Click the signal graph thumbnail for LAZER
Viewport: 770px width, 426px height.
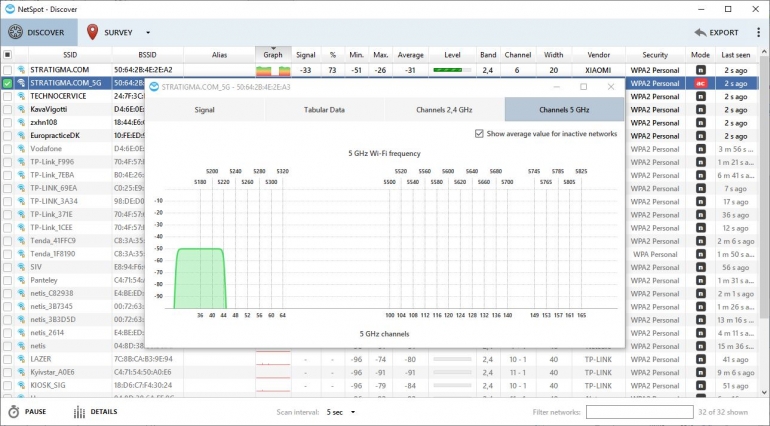[273, 359]
